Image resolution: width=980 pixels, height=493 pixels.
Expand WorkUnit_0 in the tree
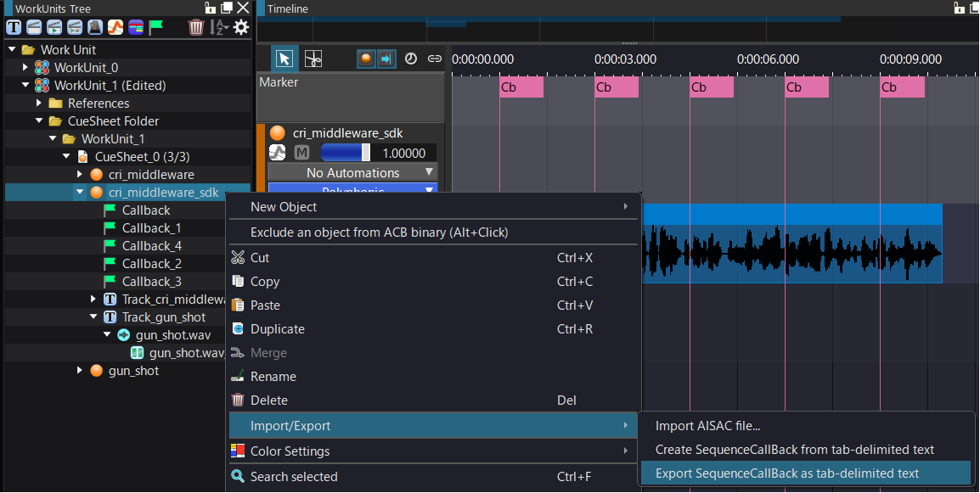pos(25,67)
